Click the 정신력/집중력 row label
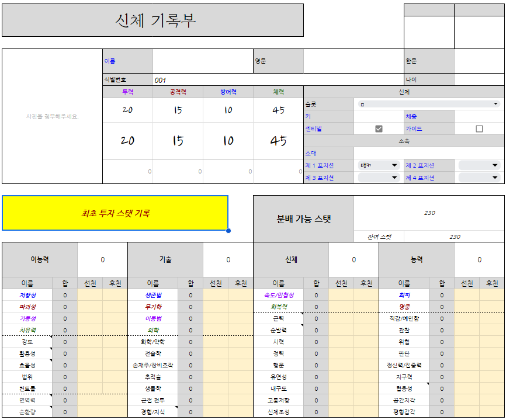 point(404,365)
